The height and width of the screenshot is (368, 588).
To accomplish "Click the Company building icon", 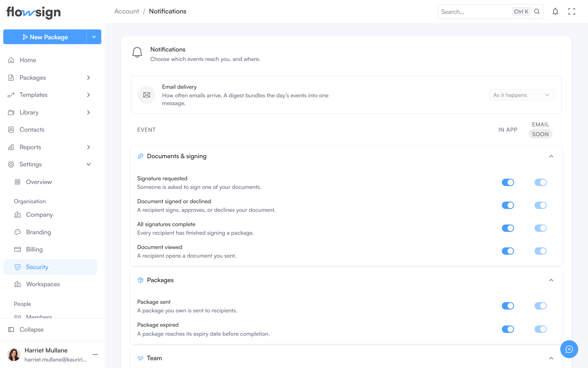I will (18, 214).
